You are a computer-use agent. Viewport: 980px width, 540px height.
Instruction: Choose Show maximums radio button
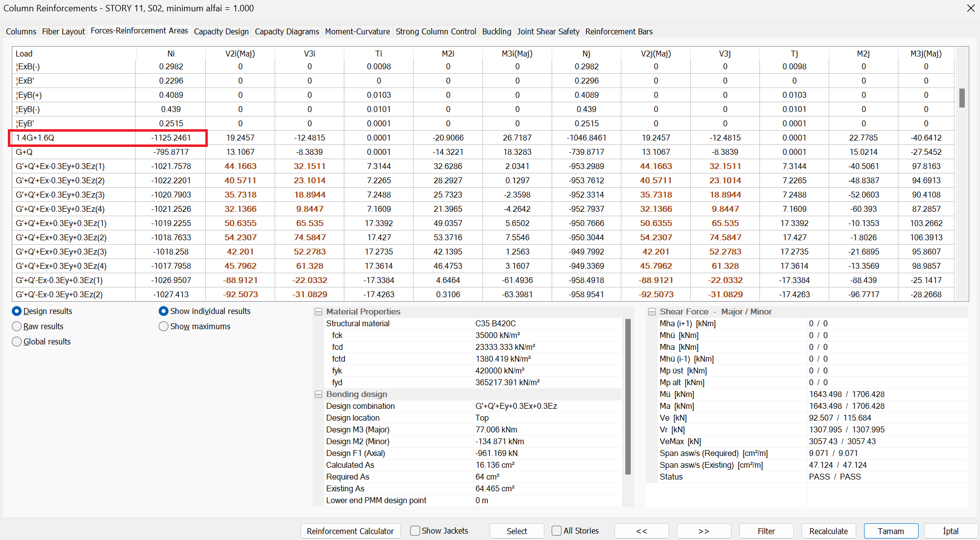(x=164, y=326)
